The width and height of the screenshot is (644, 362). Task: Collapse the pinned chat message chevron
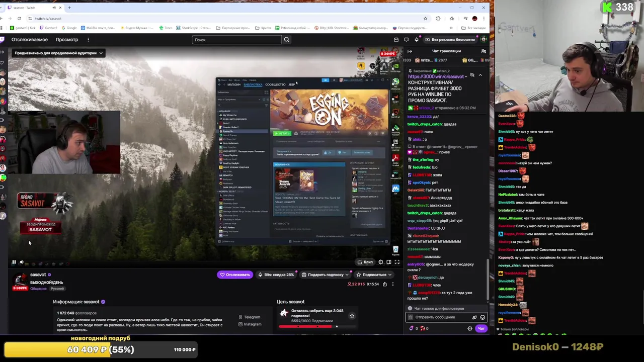click(480, 75)
